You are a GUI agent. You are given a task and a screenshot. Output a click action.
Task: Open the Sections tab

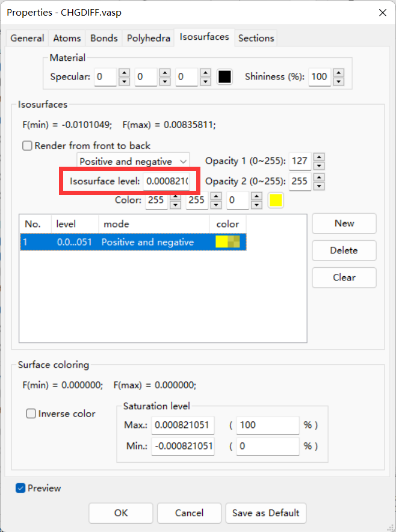click(256, 38)
